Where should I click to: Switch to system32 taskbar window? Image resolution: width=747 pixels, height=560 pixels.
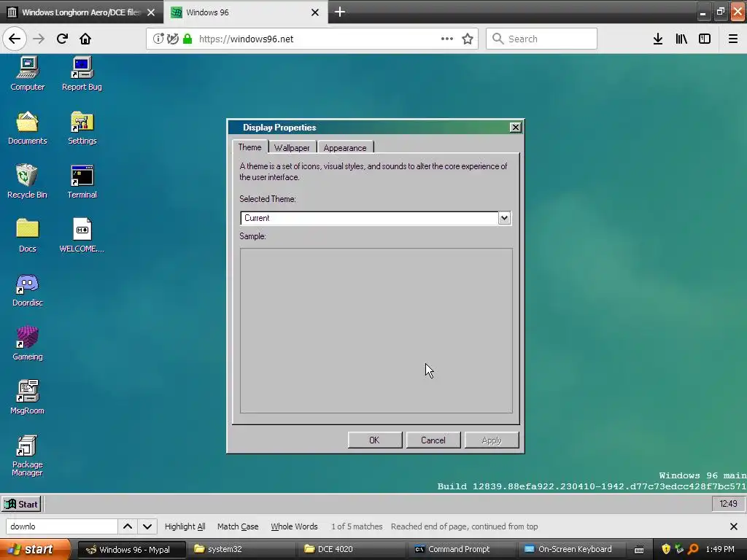241,549
